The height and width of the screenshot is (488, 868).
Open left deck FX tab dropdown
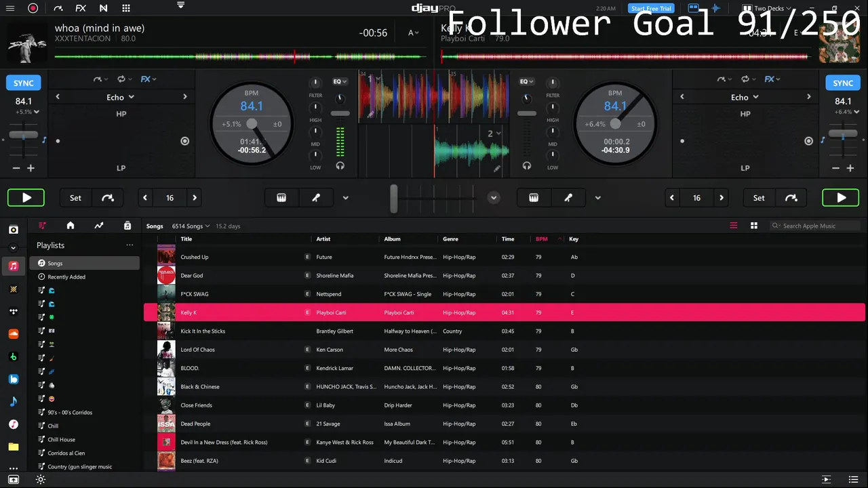[x=149, y=79]
